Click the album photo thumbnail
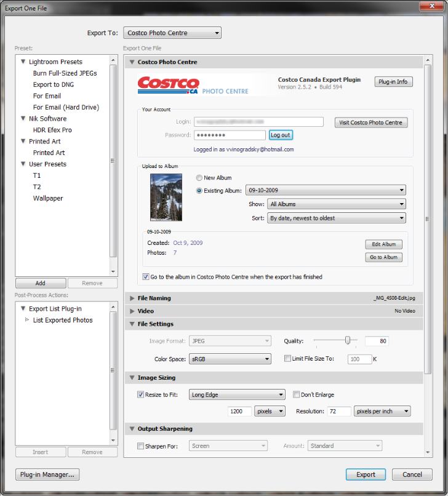Image resolution: width=448 pixels, height=496 pixels. (x=166, y=197)
